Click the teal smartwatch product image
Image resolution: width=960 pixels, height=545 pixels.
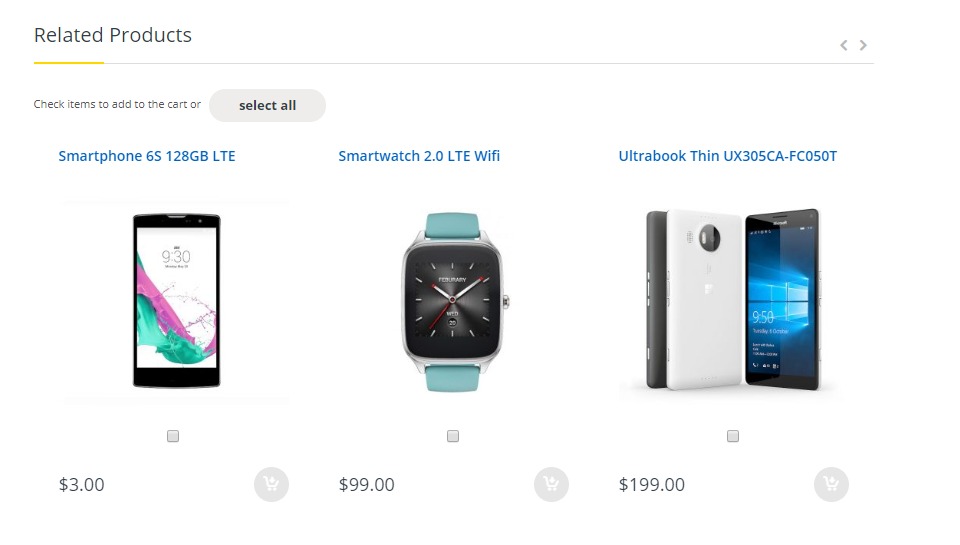(455, 301)
